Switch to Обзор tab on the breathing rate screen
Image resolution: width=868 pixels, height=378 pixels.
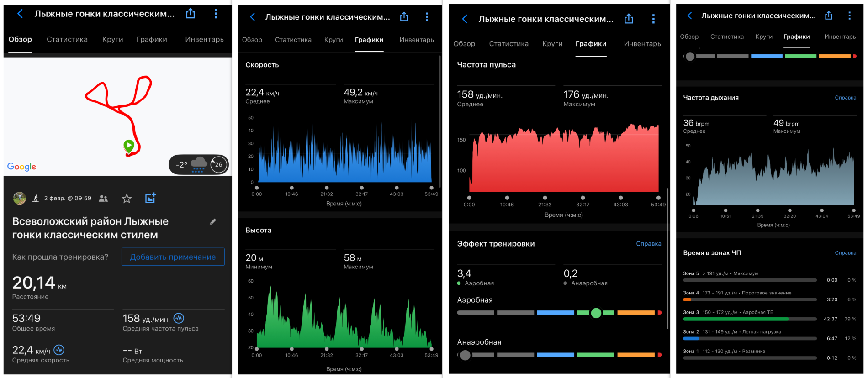point(689,37)
